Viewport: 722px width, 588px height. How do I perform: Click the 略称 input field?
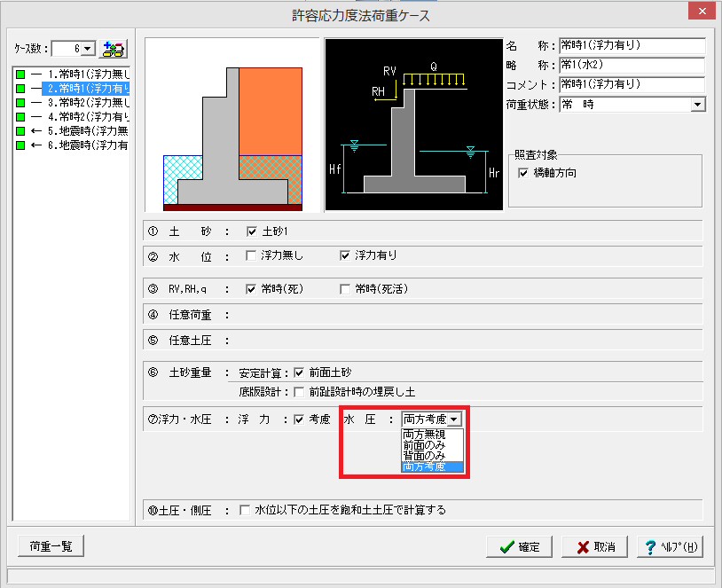(632, 65)
